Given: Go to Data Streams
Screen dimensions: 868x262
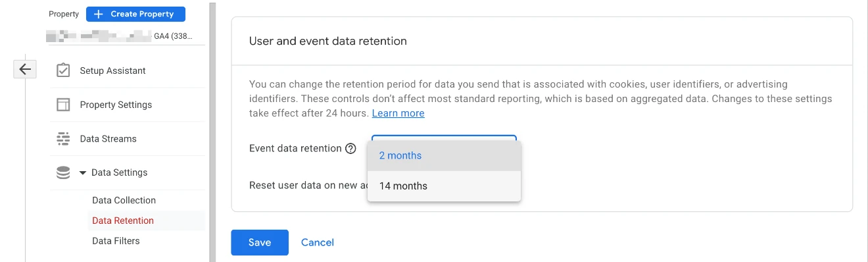Looking at the screenshot, I should tap(128, 139).
